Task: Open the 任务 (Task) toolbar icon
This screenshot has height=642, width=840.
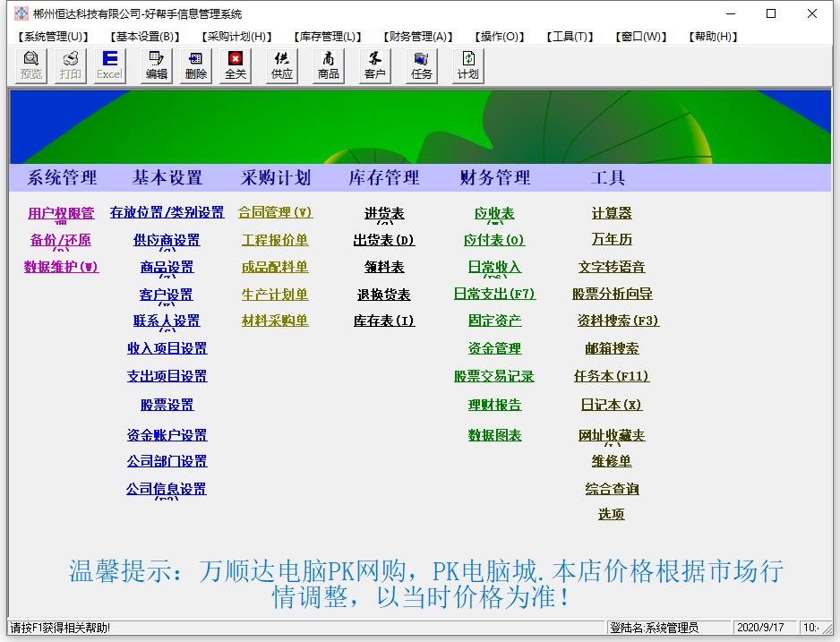Action: 422,65
